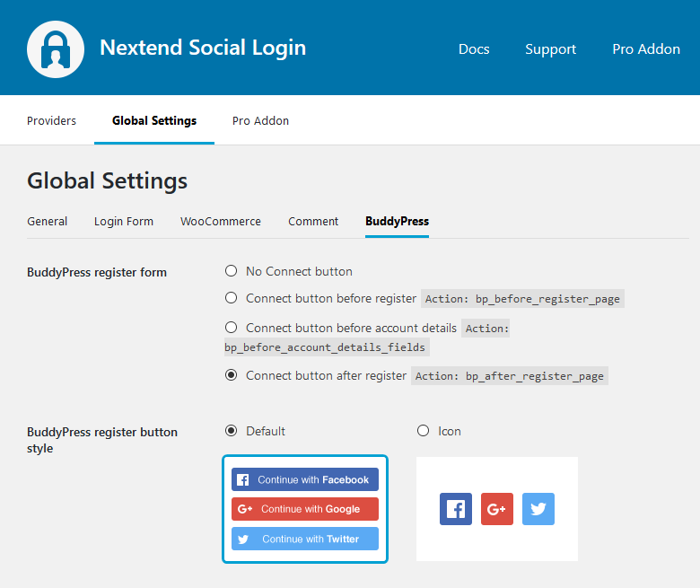Screen dimensions: 700x588
Task: Choose Connect button before register radio
Action: 232,298
